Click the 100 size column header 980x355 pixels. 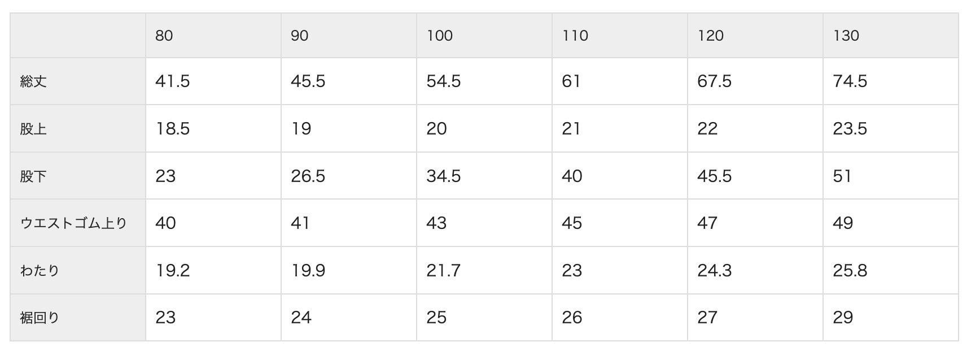coord(440,36)
